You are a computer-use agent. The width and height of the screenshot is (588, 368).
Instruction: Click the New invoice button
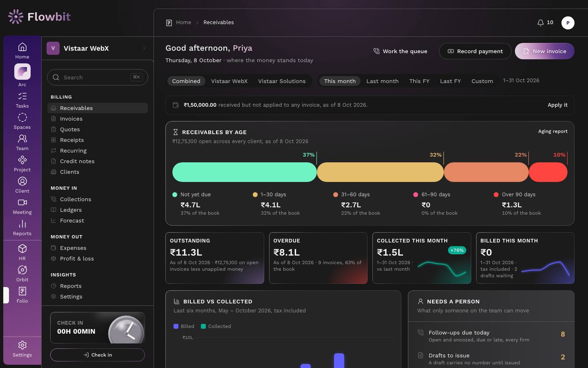545,51
